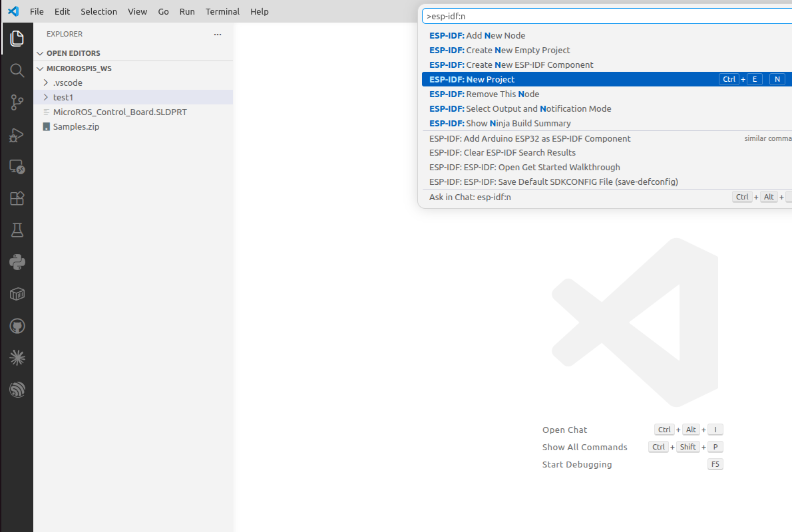Open the Testing beaker view
The height and width of the screenshot is (532, 792).
(17, 230)
